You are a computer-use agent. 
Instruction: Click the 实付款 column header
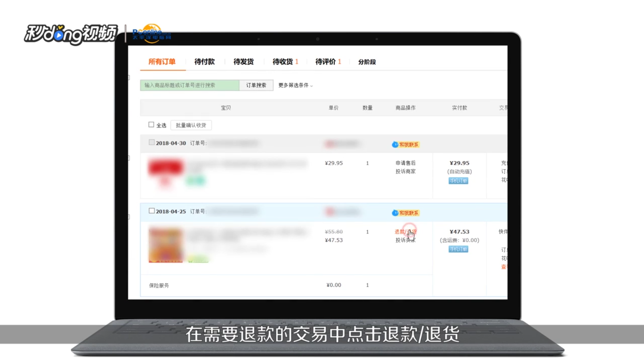pyautogui.click(x=459, y=108)
